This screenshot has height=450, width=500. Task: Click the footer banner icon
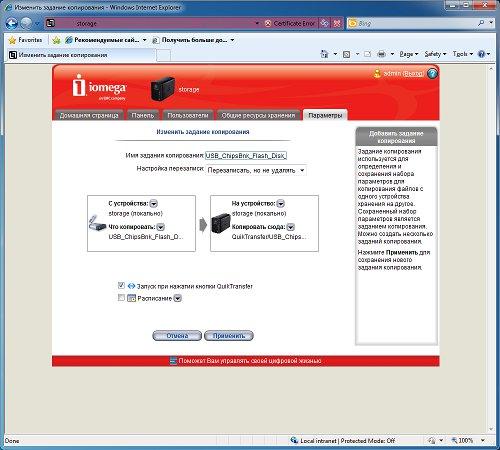point(173,360)
